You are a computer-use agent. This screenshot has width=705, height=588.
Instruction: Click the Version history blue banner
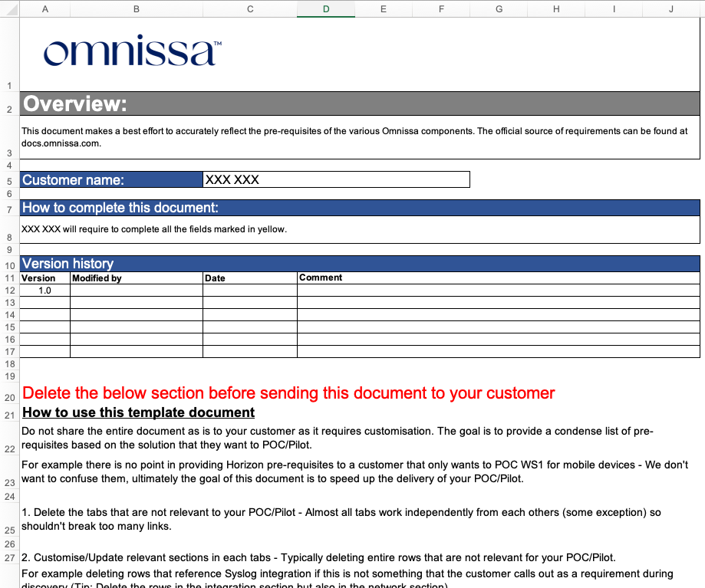click(x=360, y=264)
